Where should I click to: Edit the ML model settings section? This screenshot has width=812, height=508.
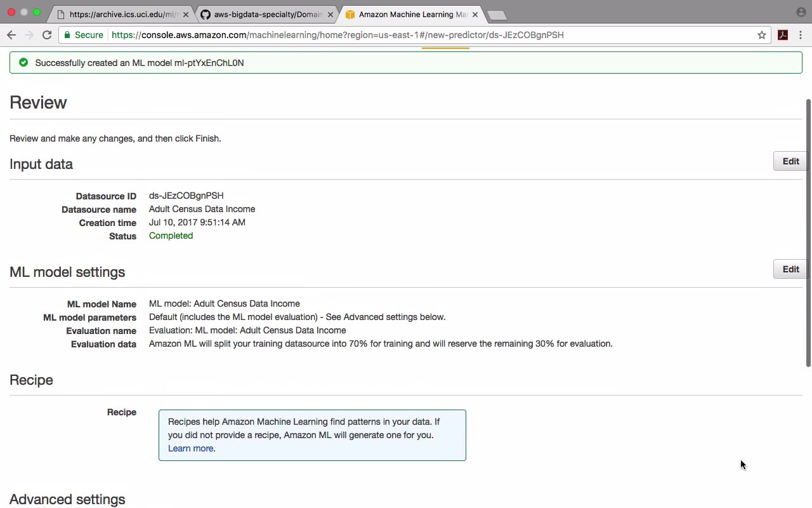790,269
